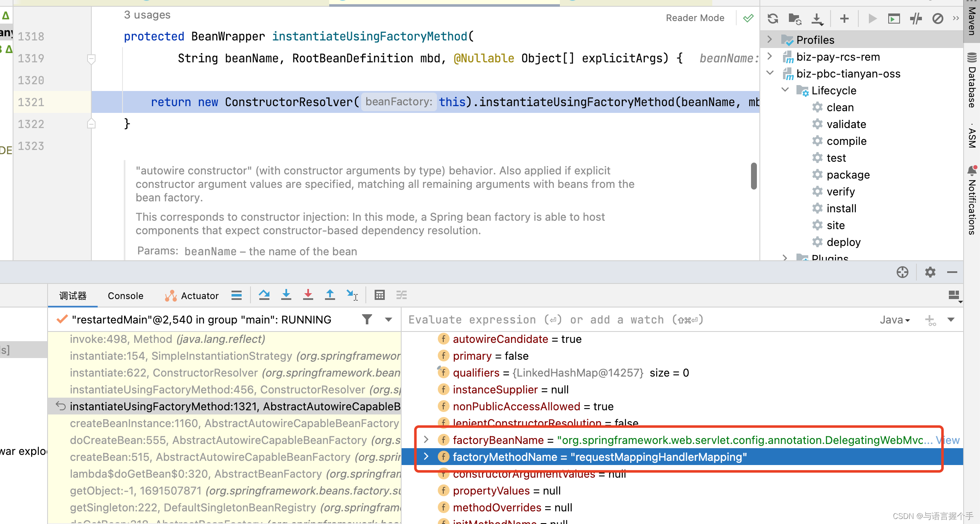Select Maven lifecycle goal install
Image resolution: width=980 pixels, height=524 pixels.
[x=841, y=209]
